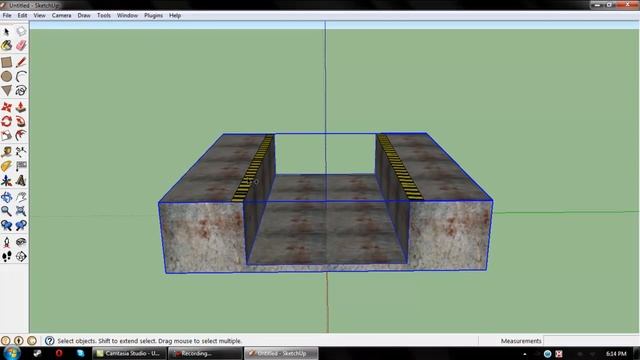640x360 pixels.
Task: Launch Opera from taskbar
Action: 59,353
